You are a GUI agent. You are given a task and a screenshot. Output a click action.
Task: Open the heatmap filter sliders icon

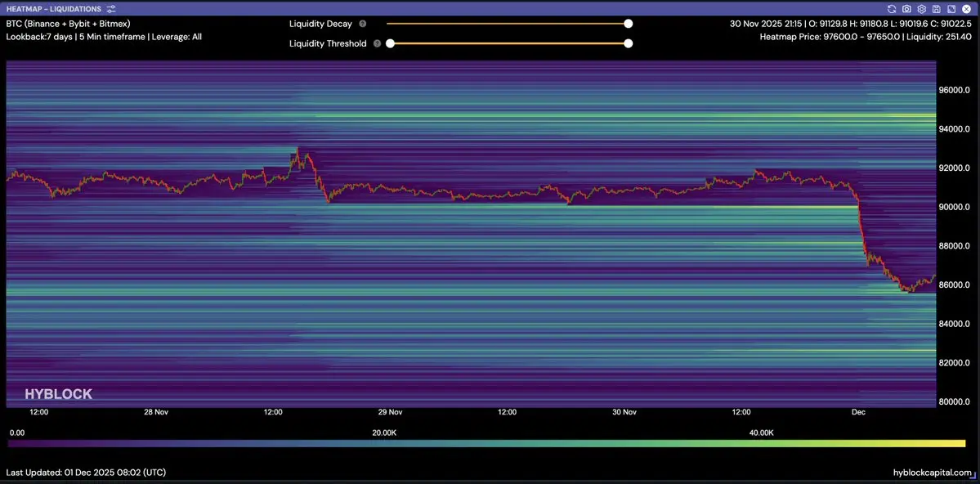coord(111,9)
